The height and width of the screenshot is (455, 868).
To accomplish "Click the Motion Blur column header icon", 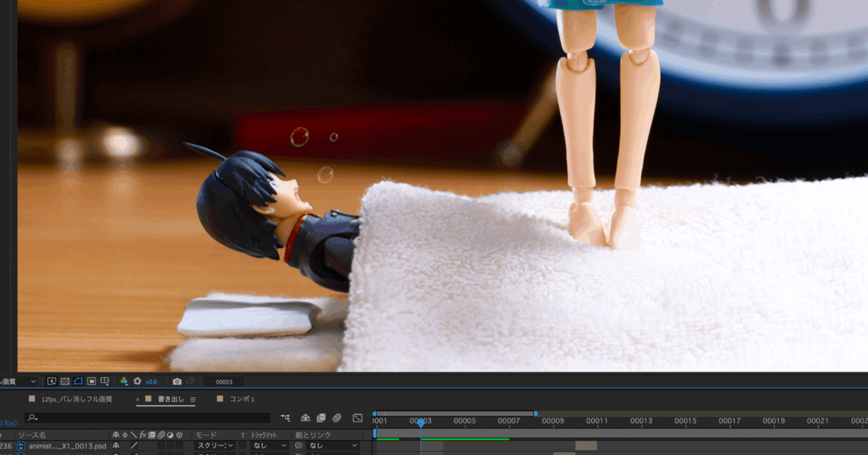I will click(x=161, y=435).
